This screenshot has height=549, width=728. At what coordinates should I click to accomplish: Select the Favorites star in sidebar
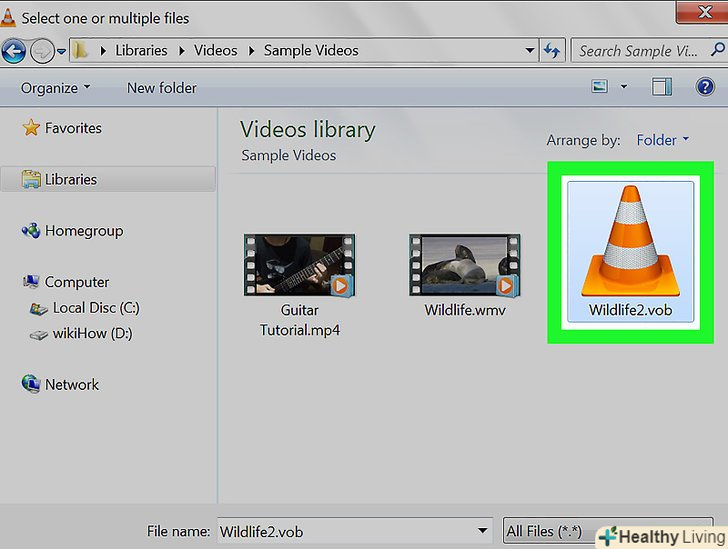pyautogui.click(x=31, y=128)
